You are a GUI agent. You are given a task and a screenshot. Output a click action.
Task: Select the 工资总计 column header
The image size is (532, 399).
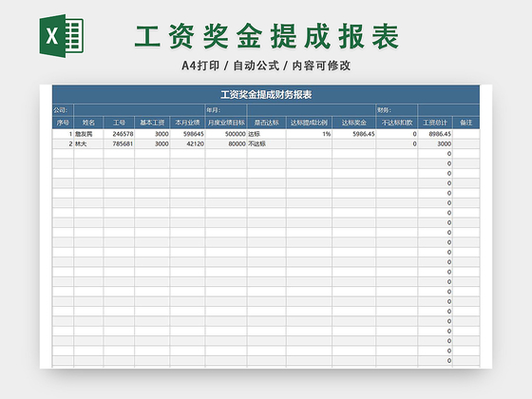click(435, 123)
